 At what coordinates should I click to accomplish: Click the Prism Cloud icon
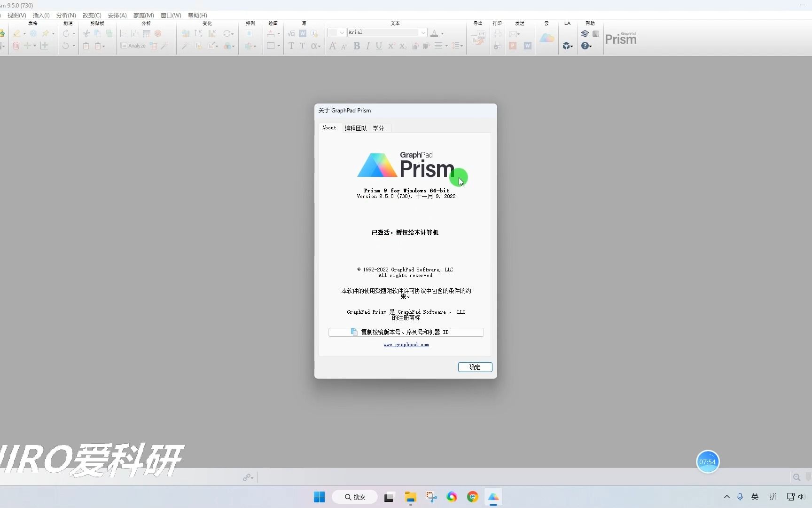547,38
